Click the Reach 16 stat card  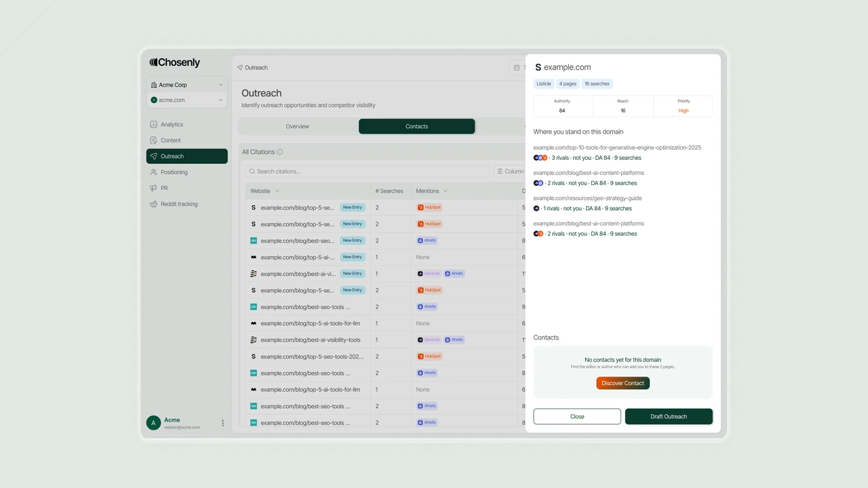(x=623, y=106)
